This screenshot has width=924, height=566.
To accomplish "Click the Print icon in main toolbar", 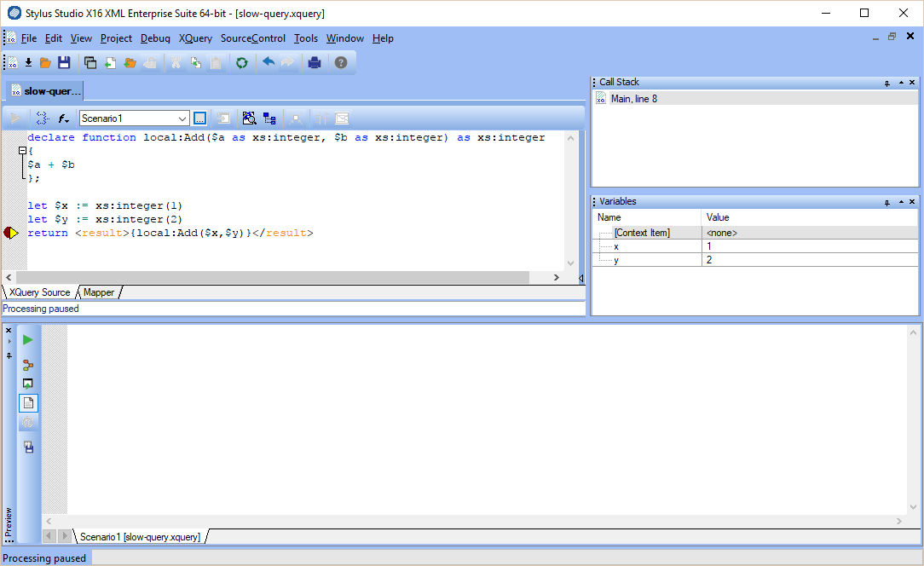I will click(x=315, y=62).
